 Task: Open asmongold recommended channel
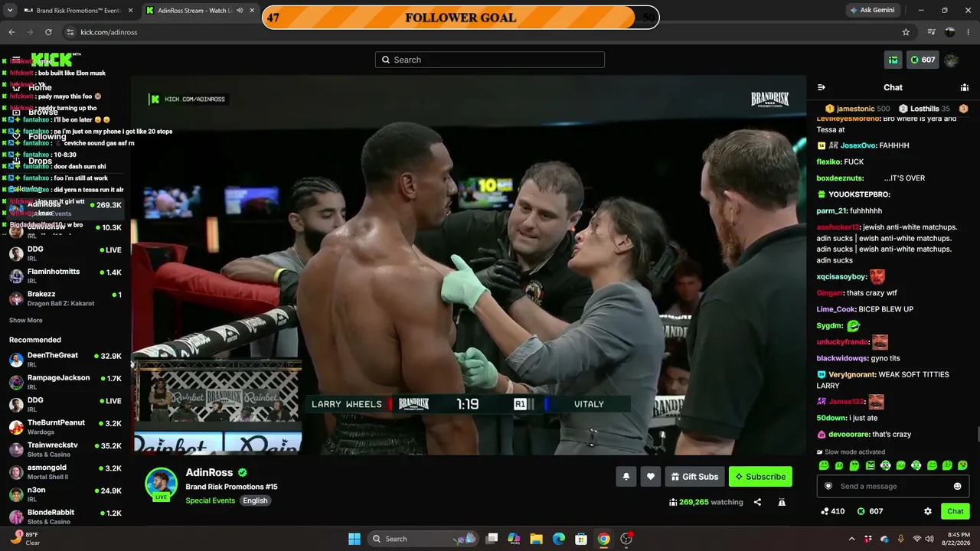pos(65,471)
